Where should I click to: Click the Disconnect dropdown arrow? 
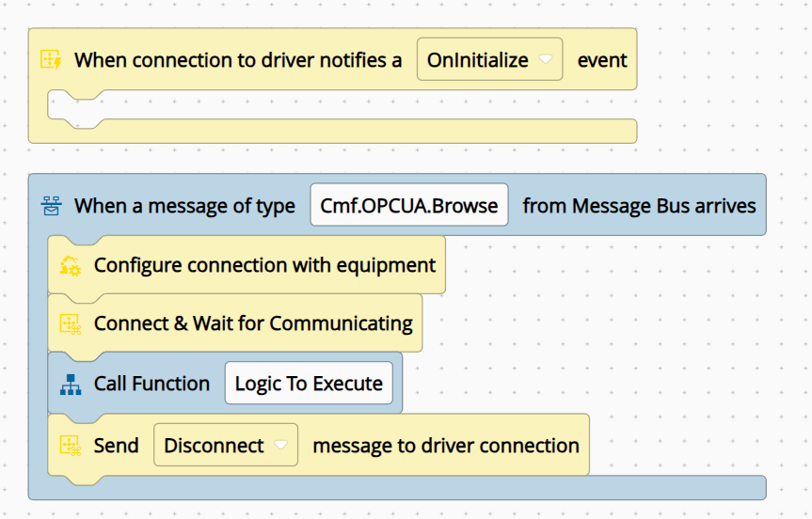point(280,445)
